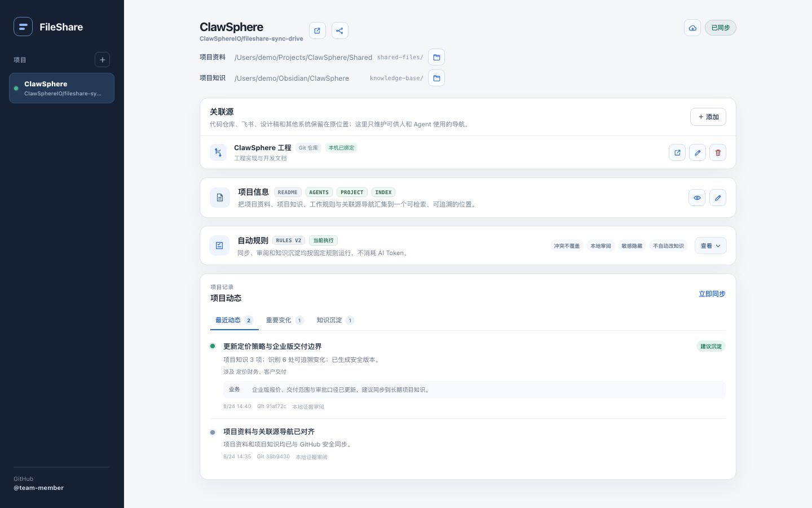Open folder for 项目资料 path
812x508 pixels.
[436, 57]
